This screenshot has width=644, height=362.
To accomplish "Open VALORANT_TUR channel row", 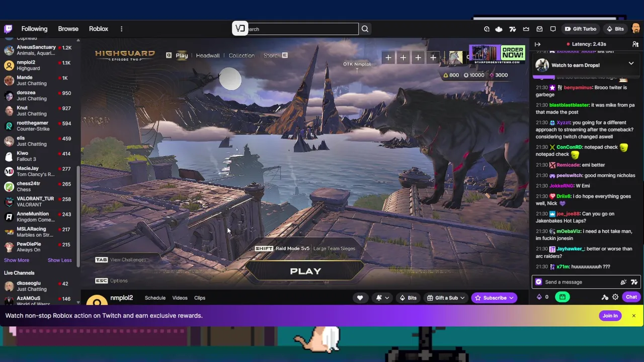I will [x=40, y=202].
